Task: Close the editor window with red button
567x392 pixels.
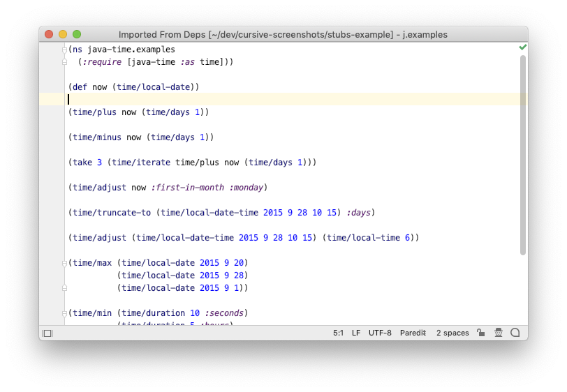Action: (49, 34)
